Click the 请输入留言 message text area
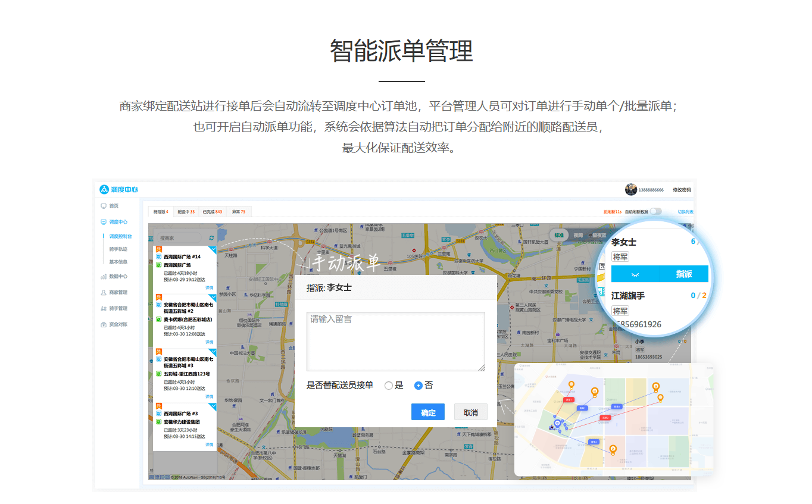 [x=395, y=341]
